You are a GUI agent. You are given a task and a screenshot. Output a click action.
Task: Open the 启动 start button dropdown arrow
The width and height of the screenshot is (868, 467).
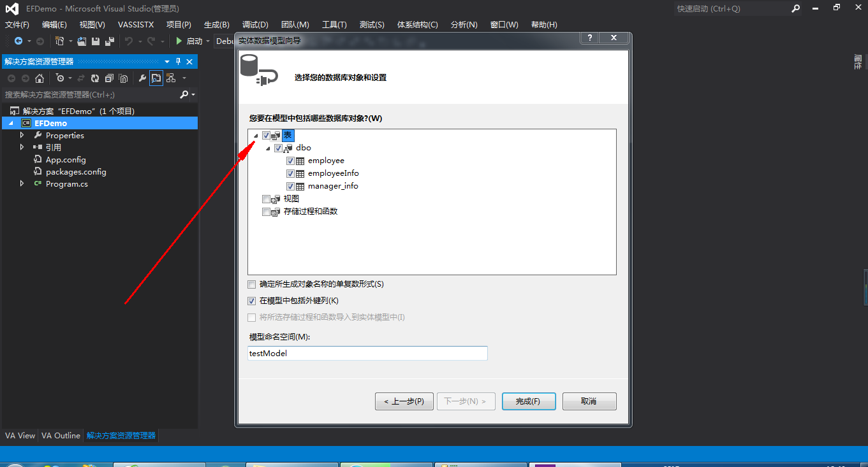(208, 41)
